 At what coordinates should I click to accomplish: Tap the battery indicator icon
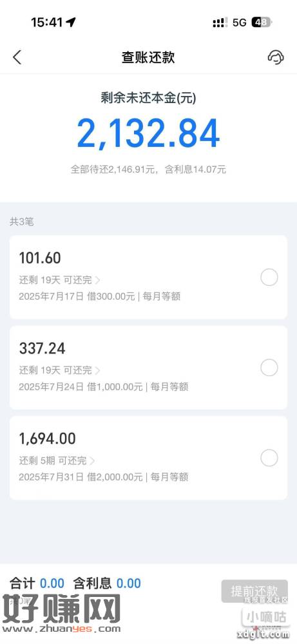[x=262, y=22]
